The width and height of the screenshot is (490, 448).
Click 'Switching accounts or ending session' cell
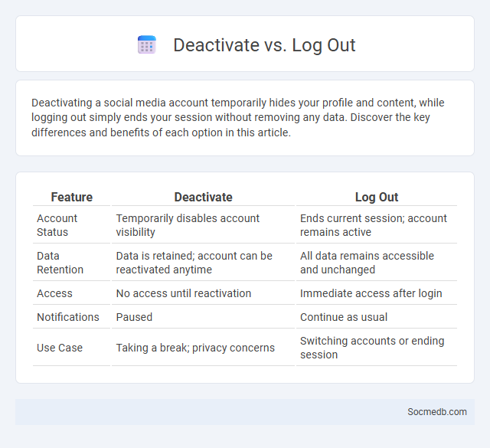click(377, 348)
